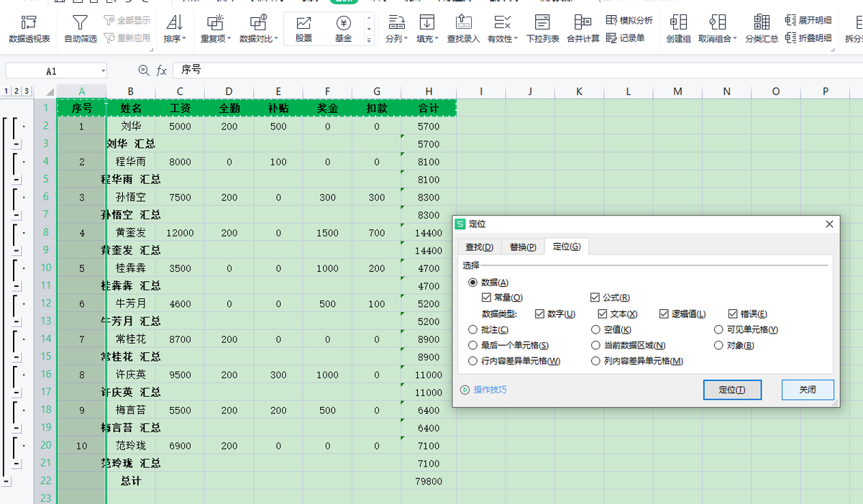Open the 重复项 duplicates tool
Screen dimensions: 863x504
point(216,29)
